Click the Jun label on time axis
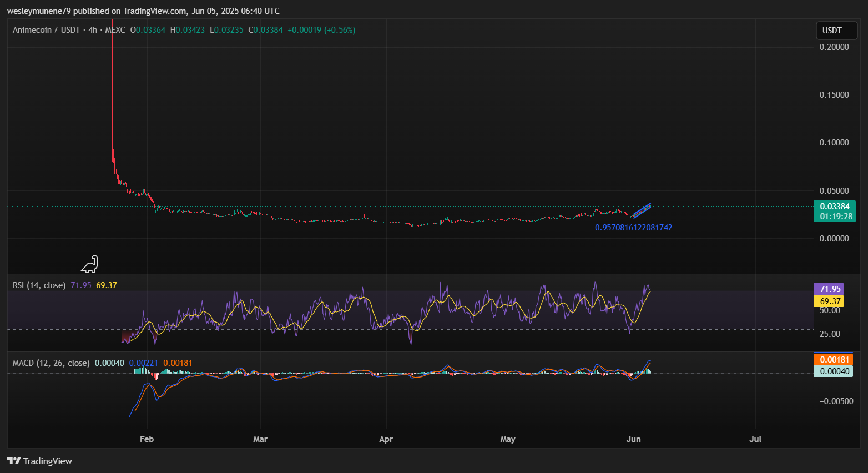 point(633,439)
